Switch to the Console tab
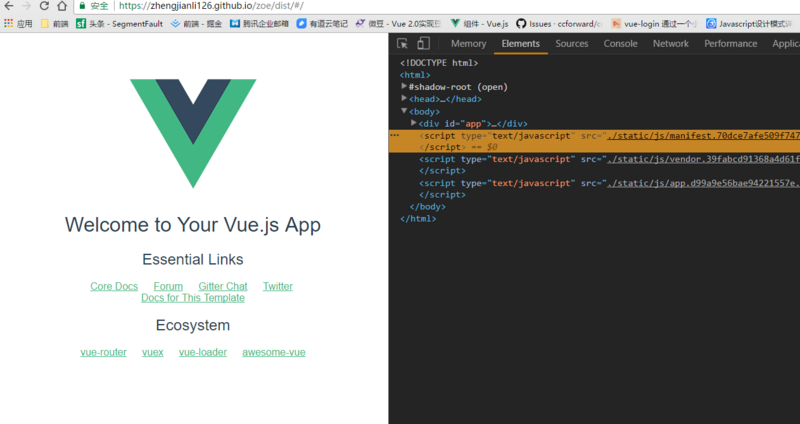This screenshot has width=800, height=424. tap(620, 43)
